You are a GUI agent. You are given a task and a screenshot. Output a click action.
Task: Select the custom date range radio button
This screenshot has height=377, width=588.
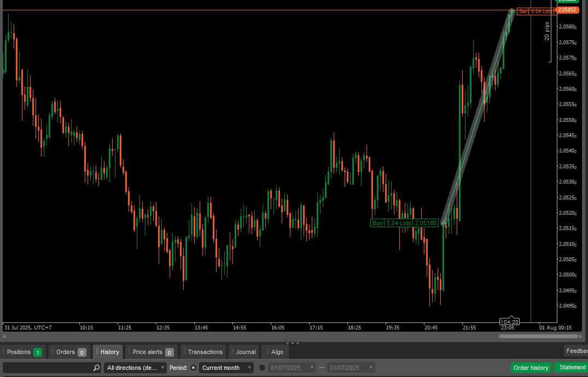262,368
